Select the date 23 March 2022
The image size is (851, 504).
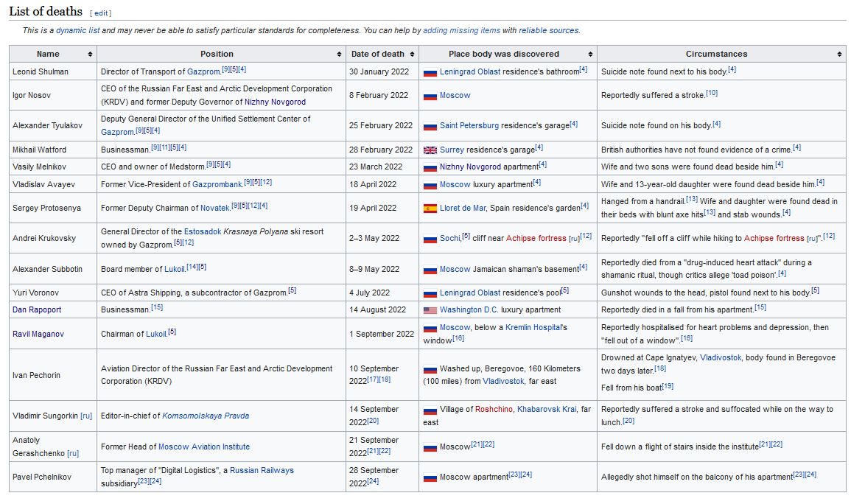[376, 167]
